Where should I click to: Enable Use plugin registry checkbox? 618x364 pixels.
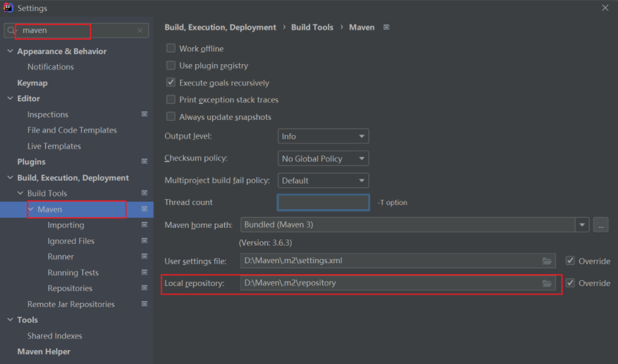pos(171,65)
